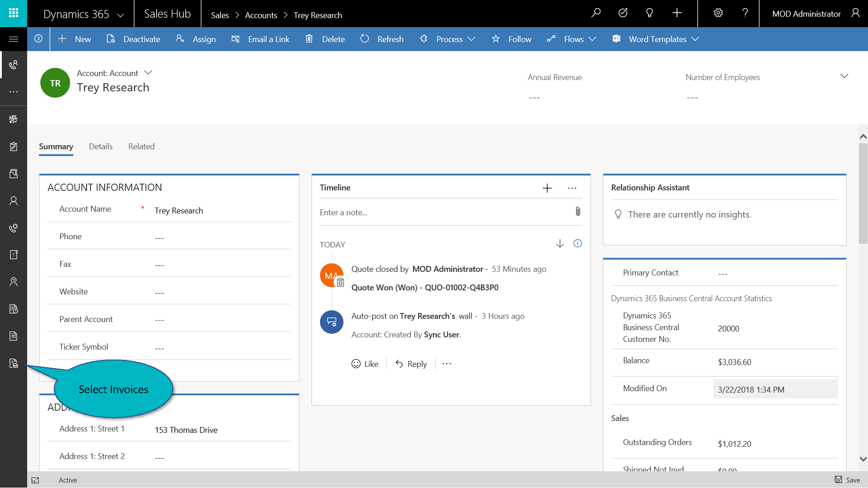Toggle Follow for this account

coord(512,39)
